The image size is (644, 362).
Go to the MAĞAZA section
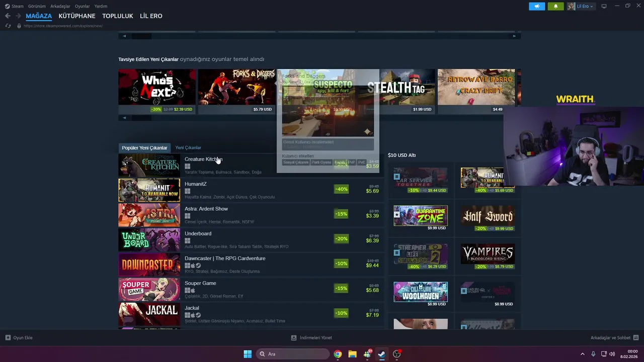(x=39, y=16)
